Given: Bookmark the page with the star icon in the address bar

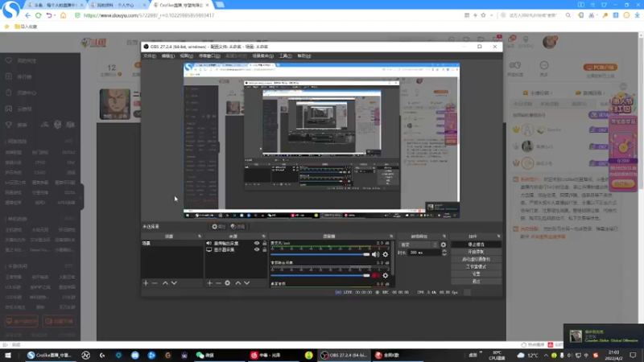Looking at the screenshot, I should pyautogui.click(x=484, y=15).
